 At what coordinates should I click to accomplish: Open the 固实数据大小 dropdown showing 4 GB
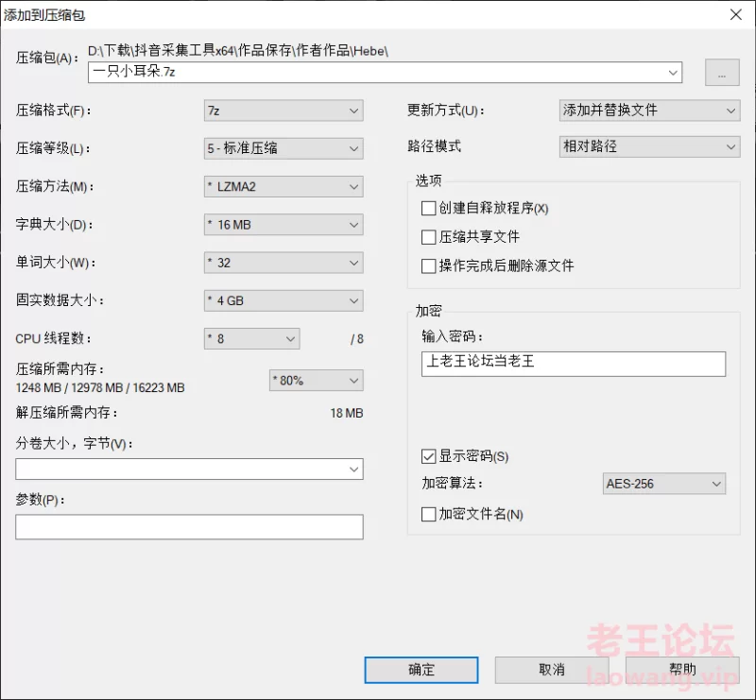[x=283, y=300]
